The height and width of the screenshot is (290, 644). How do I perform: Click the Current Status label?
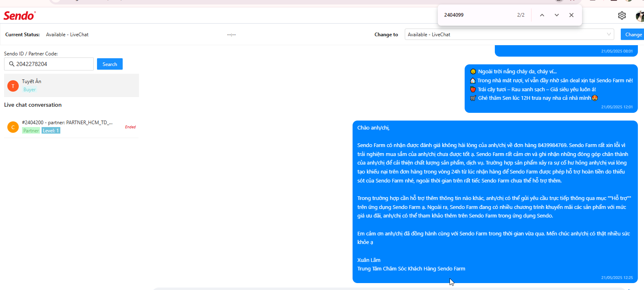pyautogui.click(x=22, y=35)
